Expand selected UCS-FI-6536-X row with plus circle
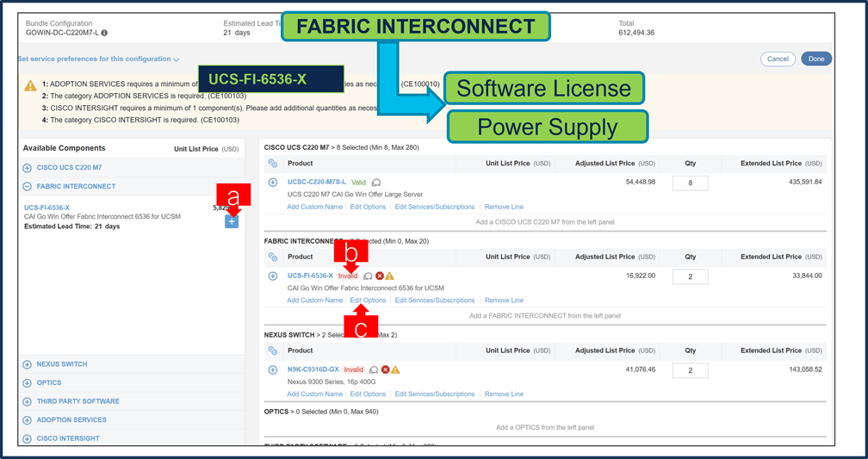 272,276
